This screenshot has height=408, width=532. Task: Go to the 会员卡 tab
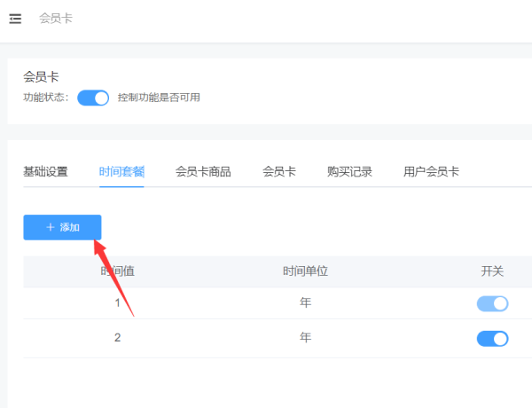coord(279,172)
